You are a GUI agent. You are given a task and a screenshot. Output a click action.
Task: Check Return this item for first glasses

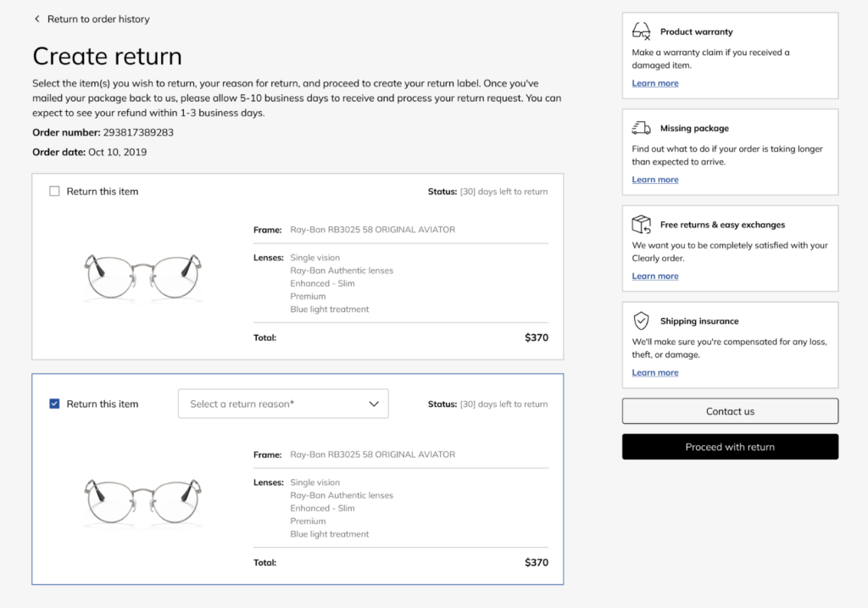point(54,191)
